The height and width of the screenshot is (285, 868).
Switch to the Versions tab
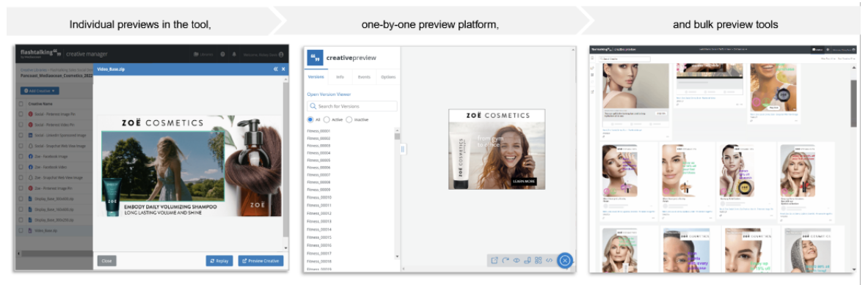(316, 77)
